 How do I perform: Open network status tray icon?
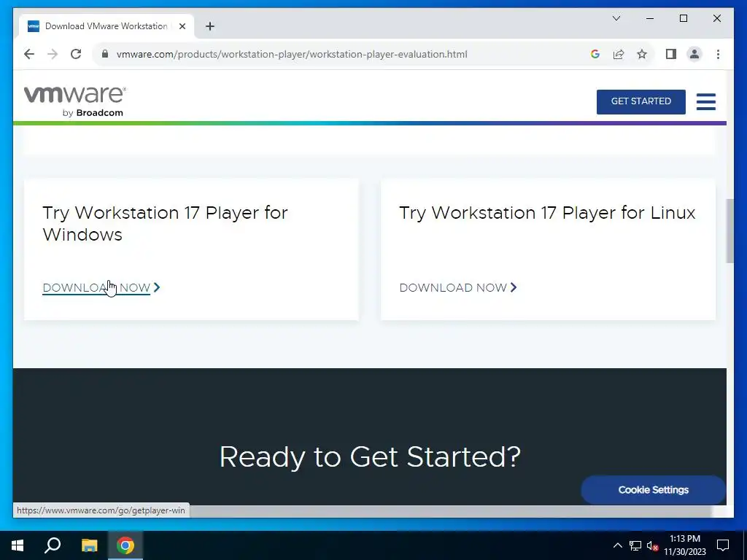click(x=635, y=545)
